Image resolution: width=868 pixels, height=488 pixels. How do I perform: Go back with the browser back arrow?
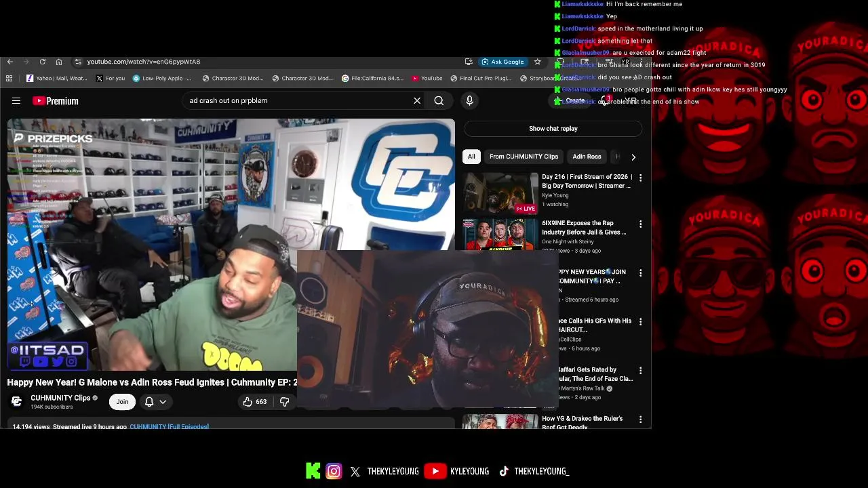[x=10, y=62]
